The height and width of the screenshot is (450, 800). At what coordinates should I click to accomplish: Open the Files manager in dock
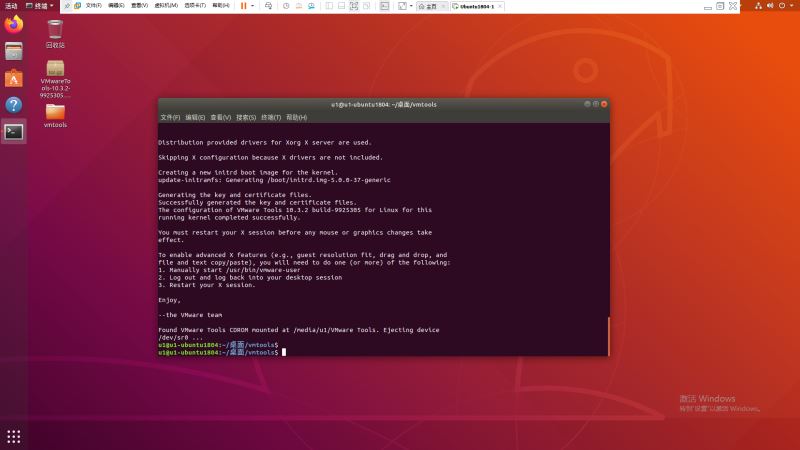(14, 51)
